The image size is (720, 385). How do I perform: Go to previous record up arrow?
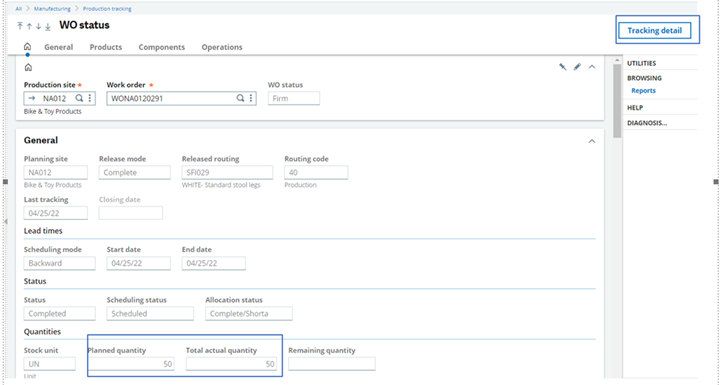[29, 26]
